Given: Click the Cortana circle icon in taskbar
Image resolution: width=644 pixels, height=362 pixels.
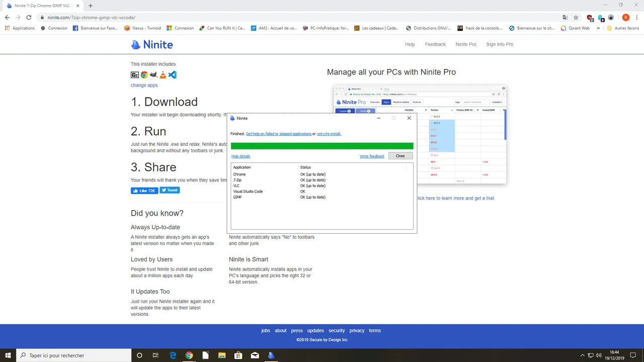Looking at the screenshot, I should [139, 355].
